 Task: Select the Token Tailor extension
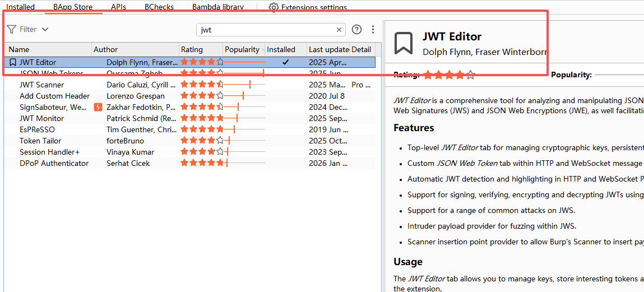[41, 141]
